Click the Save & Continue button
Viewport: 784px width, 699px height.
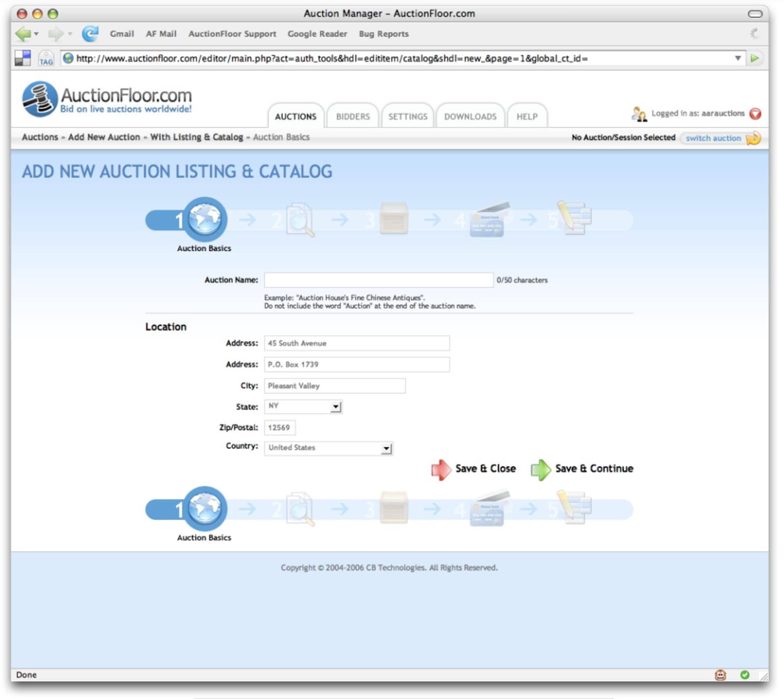coord(582,469)
